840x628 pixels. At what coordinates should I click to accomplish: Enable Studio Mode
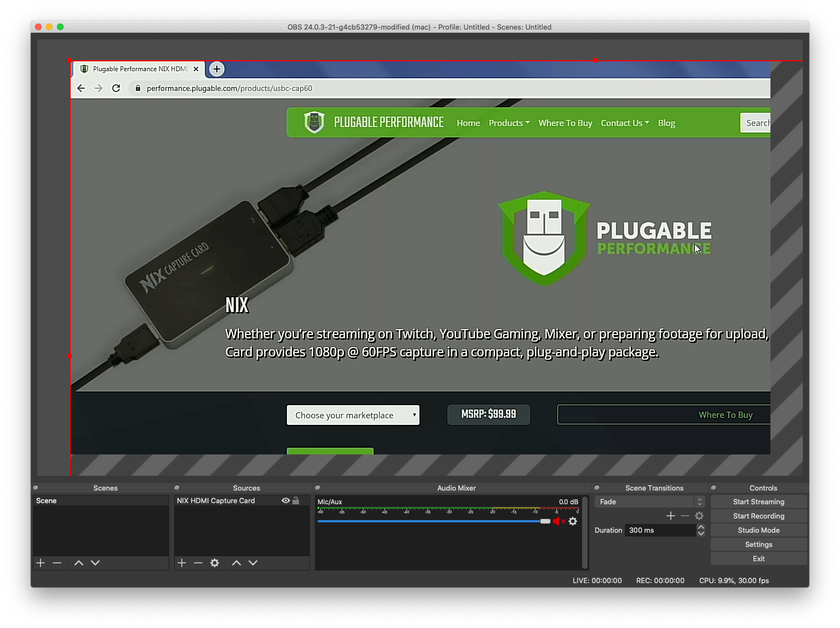coord(758,530)
